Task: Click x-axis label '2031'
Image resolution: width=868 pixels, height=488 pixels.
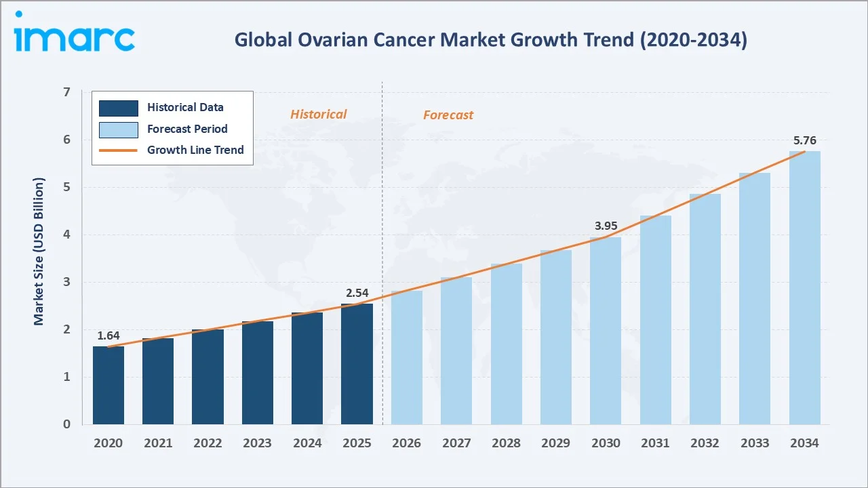Action: pyautogui.click(x=655, y=443)
